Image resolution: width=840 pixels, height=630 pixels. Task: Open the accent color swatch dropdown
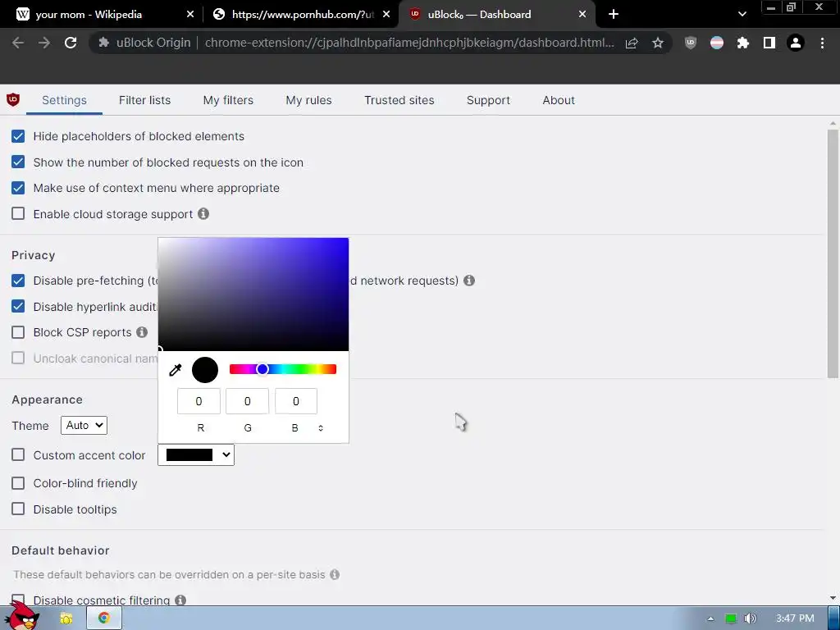pyautogui.click(x=195, y=454)
